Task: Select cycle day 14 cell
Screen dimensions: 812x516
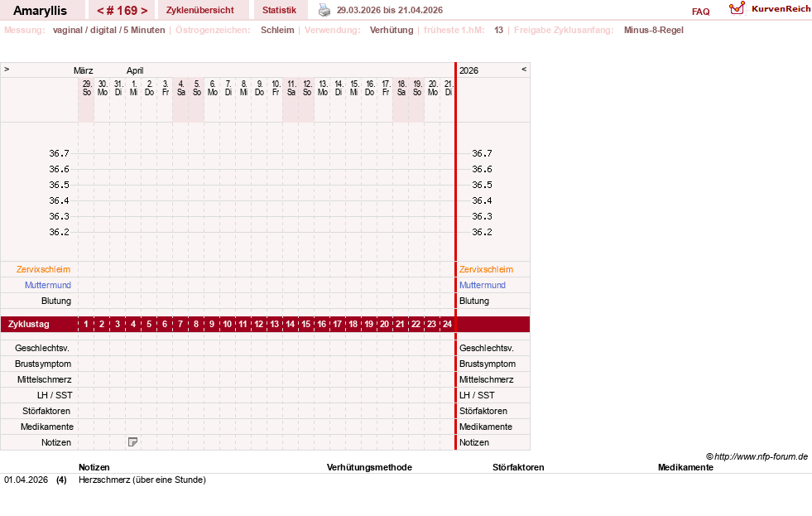Action: pos(290,324)
